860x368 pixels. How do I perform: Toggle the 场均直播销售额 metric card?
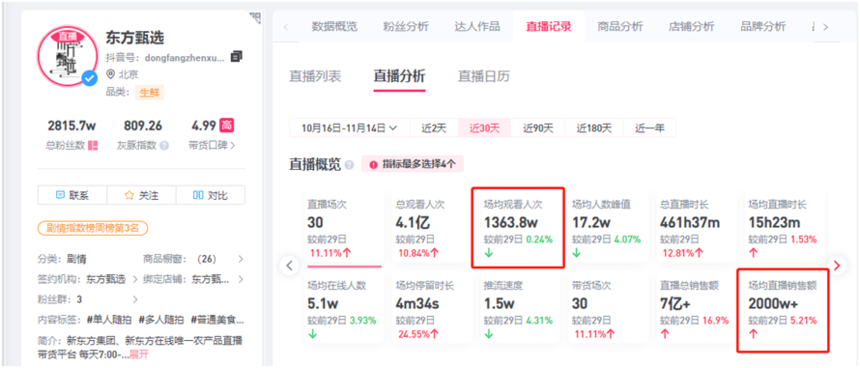coord(783,310)
